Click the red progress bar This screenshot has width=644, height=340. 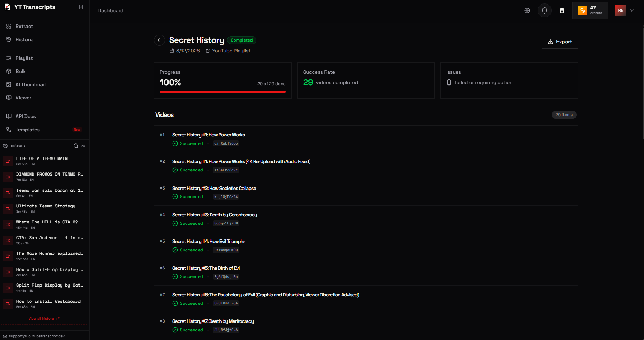coord(223,92)
